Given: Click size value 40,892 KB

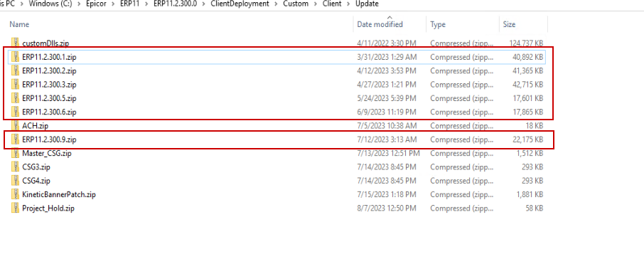Looking at the screenshot, I should [527, 57].
